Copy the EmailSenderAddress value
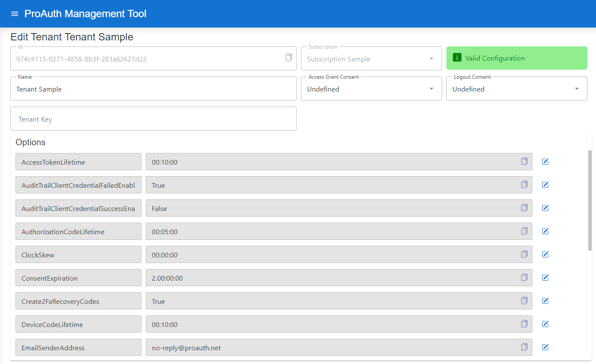Screen dimensions: 596x364 click(x=524, y=347)
